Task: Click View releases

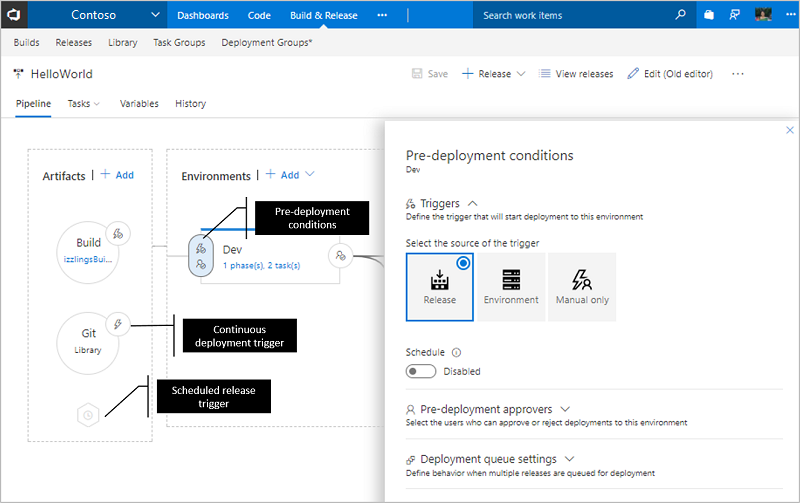Action: [x=577, y=74]
